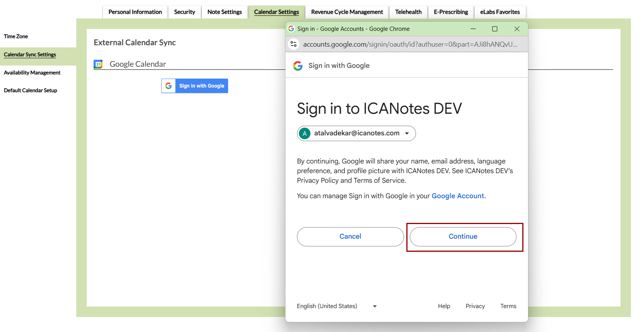
Task: Go to Revenue Cycle Management tab
Action: pos(347,12)
